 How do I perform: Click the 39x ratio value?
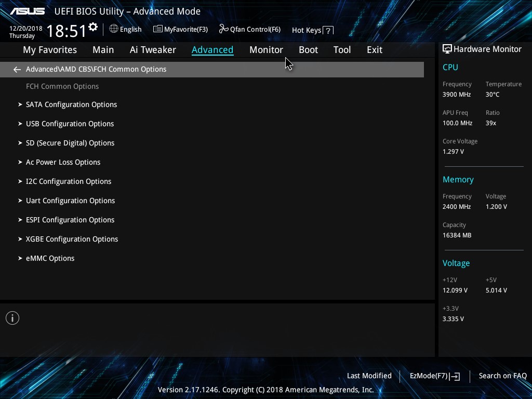pos(491,123)
